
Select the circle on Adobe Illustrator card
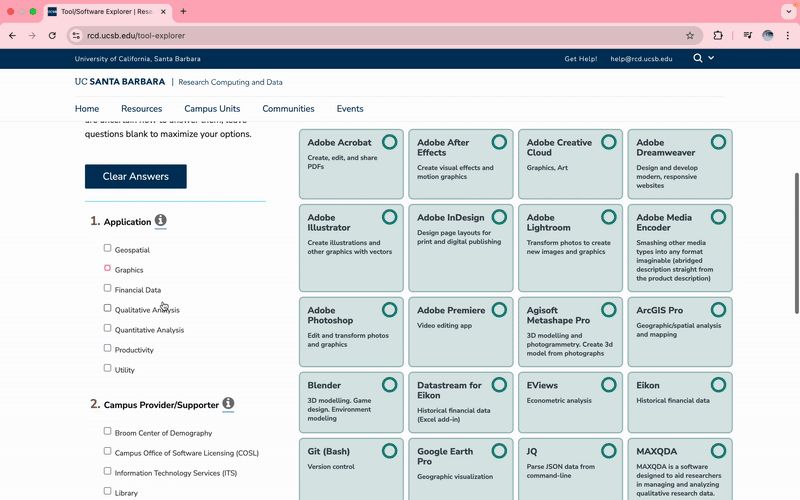(389, 217)
